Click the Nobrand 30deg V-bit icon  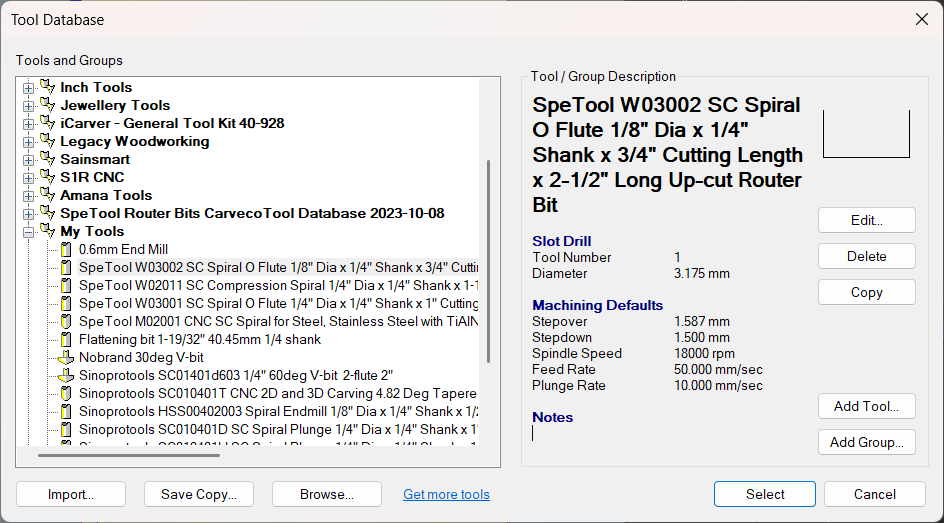coord(67,358)
